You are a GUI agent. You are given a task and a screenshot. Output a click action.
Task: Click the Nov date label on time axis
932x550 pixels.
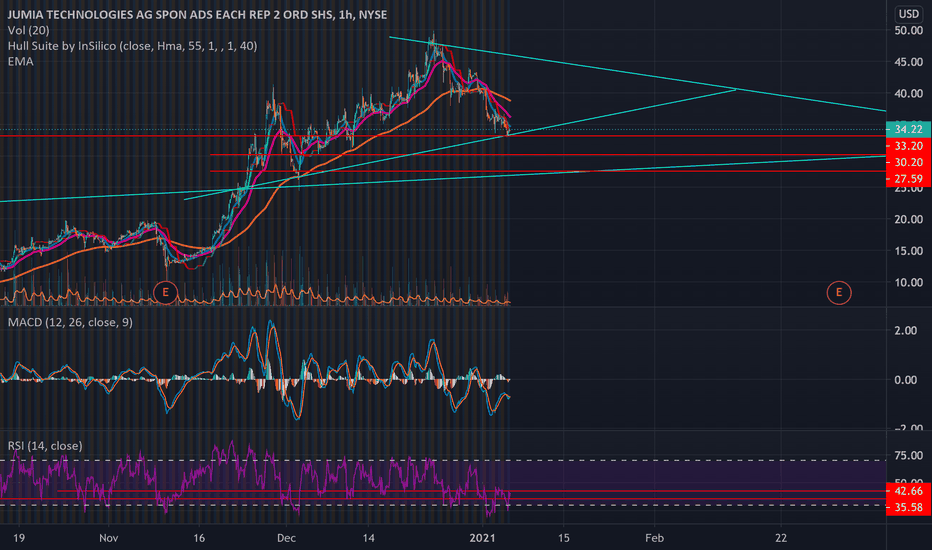109,538
